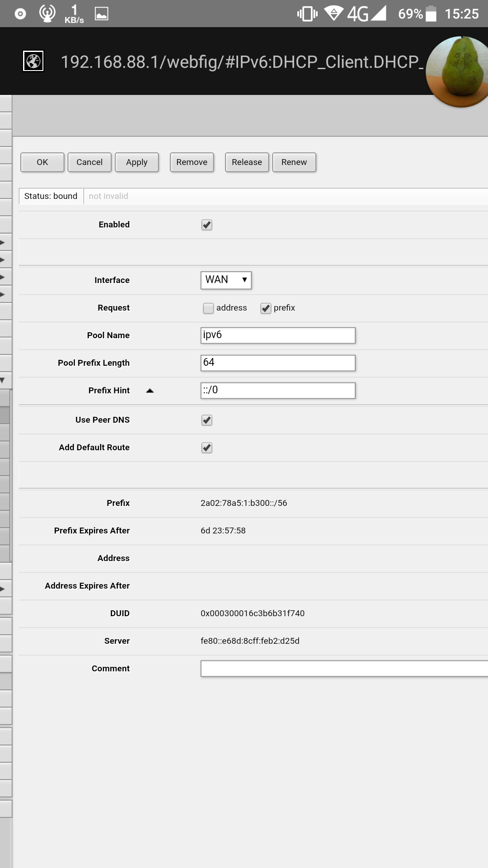The height and width of the screenshot is (868, 488).
Task: Click the Apply button
Action: click(x=137, y=162)
